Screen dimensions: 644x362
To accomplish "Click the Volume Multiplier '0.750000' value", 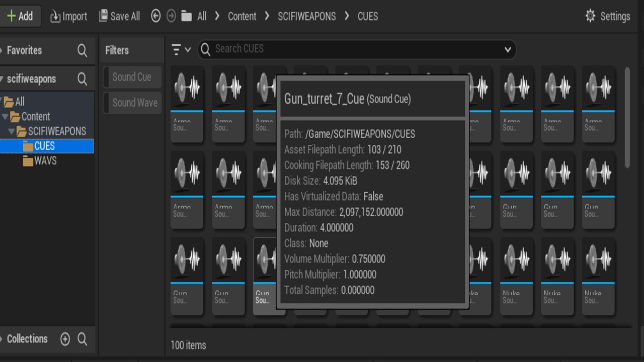I will tap(369, 259).
